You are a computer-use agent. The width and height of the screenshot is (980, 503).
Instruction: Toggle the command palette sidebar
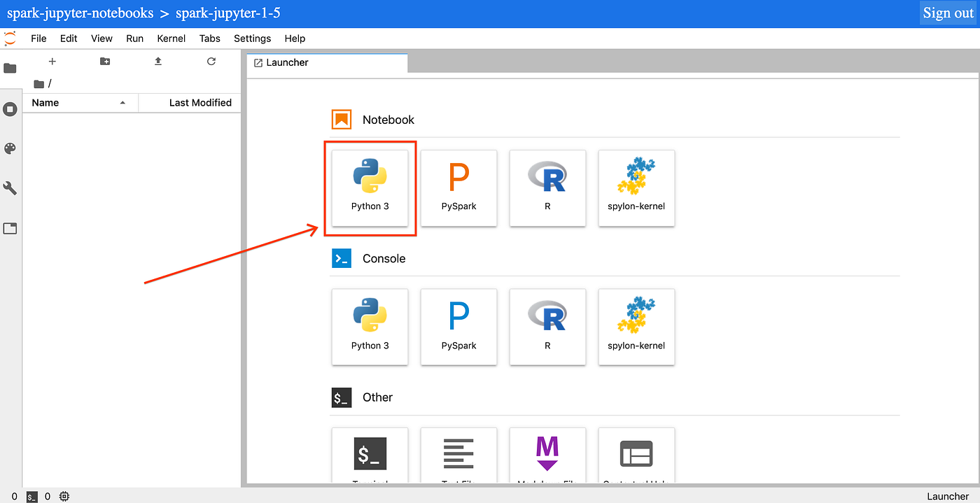[x=10, y=148]
